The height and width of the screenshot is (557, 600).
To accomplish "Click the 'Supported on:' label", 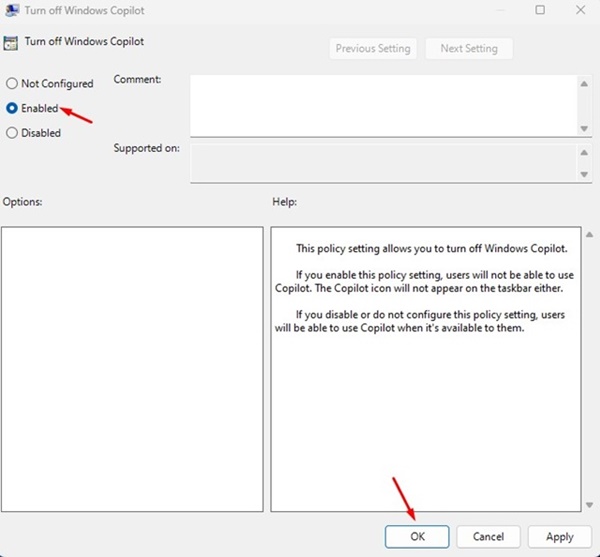I will (147, 148).
